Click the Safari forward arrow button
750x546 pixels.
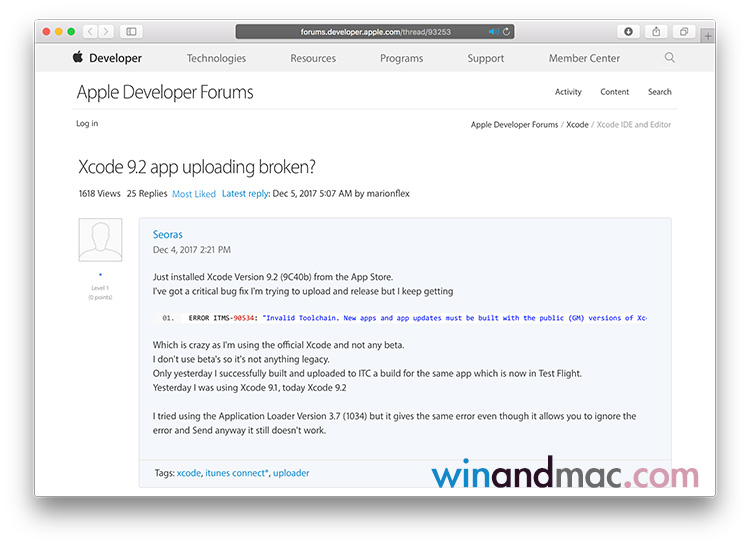106,32
